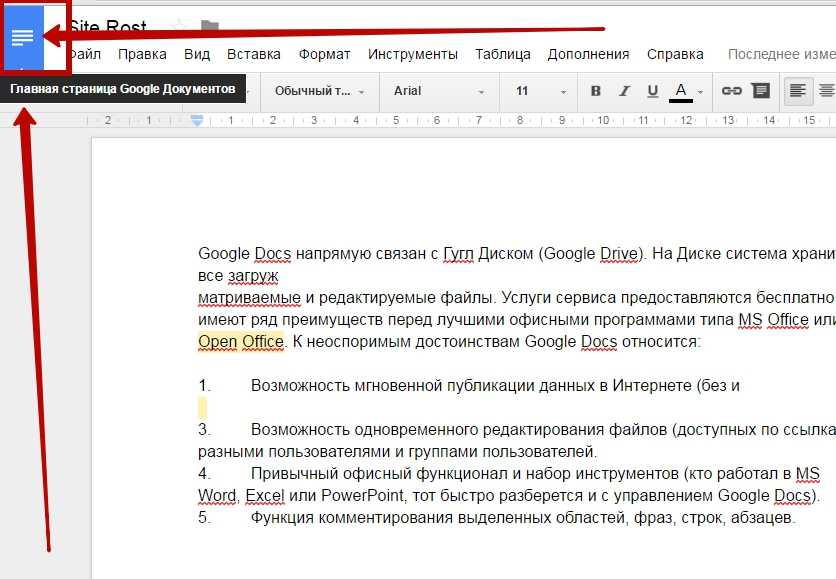836x579 pixels.
Task: Insert a link using the toolbar
Action: coord(732,91)
